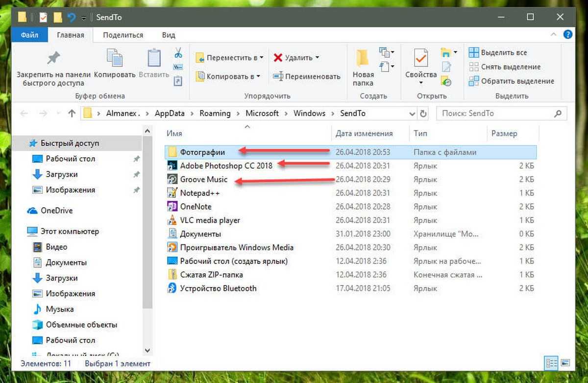The width and height of the screenshot is (588, 383).
Task: Click the Pin to Quick Access pushpin icon
Action: tap(53, 59)
